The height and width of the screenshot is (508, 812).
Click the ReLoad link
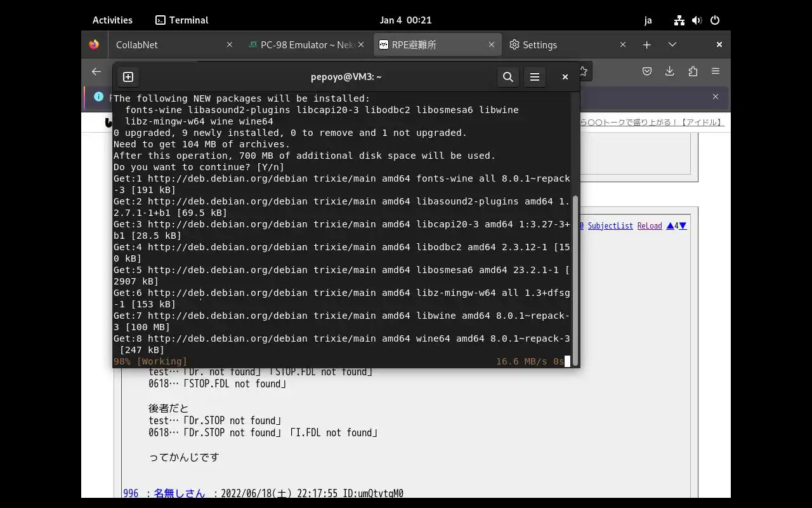click(650, 226)
